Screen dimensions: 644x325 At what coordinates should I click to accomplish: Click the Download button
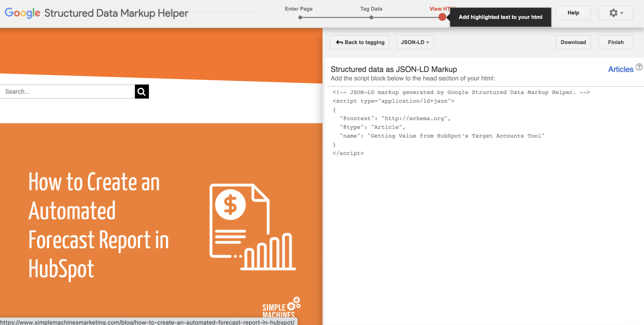point(573,42)
